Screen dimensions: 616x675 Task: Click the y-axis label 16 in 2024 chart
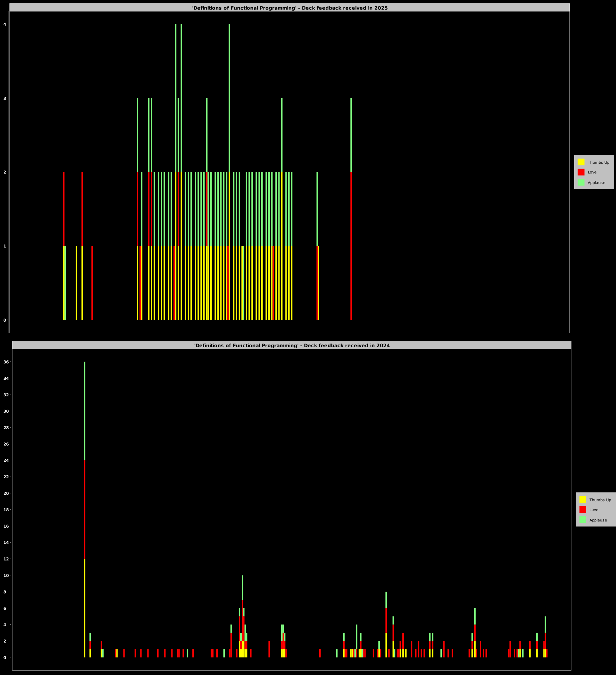(x=6, y=526)
